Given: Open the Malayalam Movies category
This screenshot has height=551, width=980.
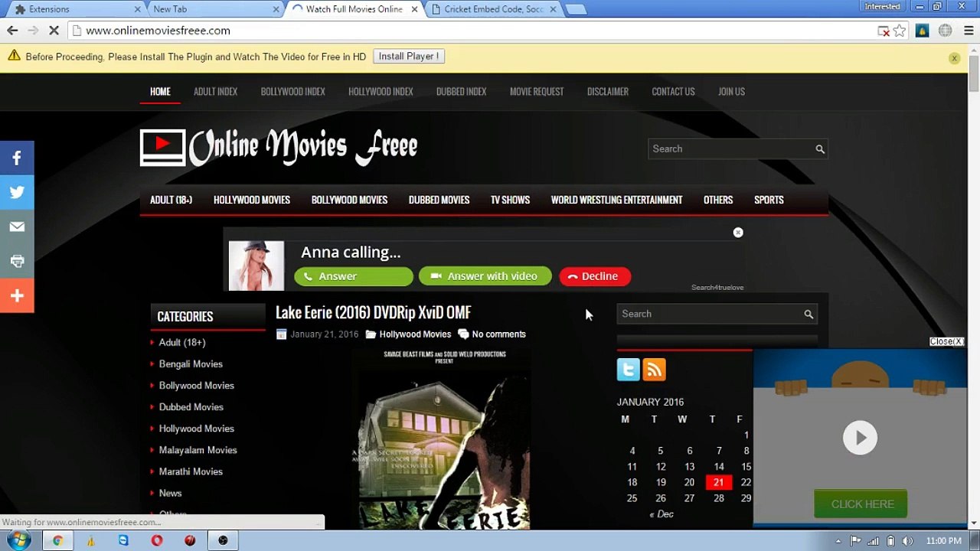Looking at the screenshot, I should point(198,450).
